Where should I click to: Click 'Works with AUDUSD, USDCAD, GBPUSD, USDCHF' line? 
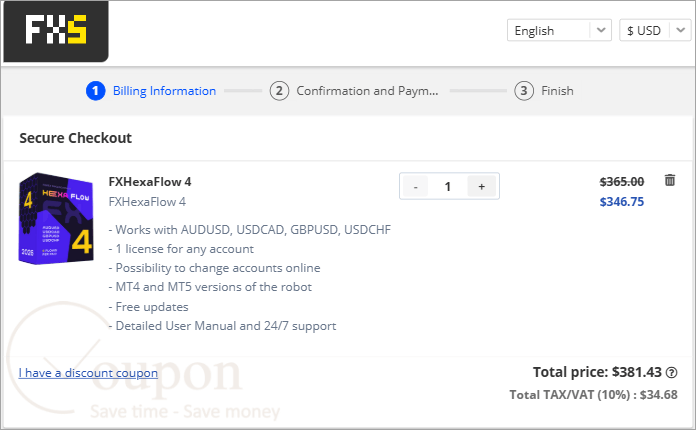coord(250,230)
